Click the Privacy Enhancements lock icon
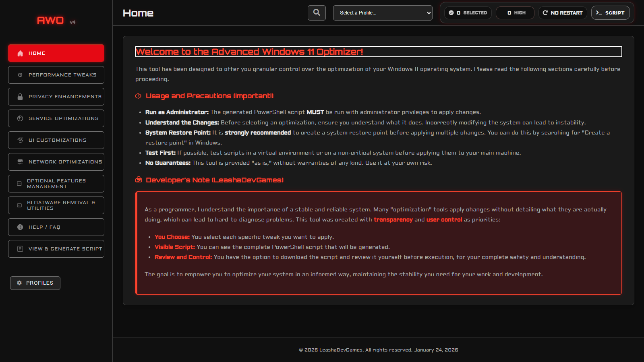The width and height of the screenshot is (644, 362). click(20, 97)
